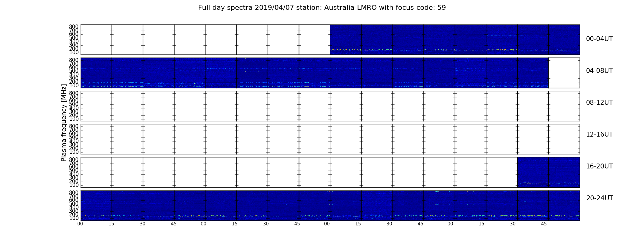This screenshot has width=644, height=245.
Task: Select the '04-08UT' row label
Action: pos(599,71)
